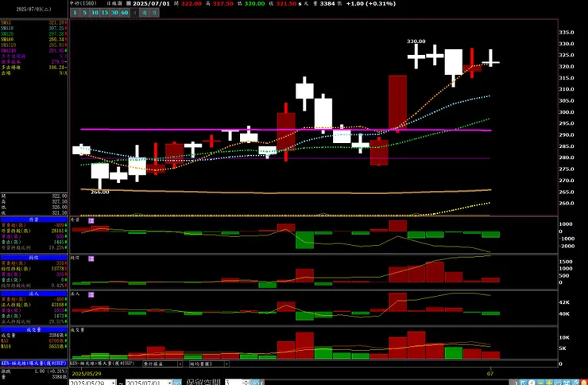The width and height of the screenshot is (588, 385).
Task: Select the blue 投信 panel header
Action: tap(33, 258)
